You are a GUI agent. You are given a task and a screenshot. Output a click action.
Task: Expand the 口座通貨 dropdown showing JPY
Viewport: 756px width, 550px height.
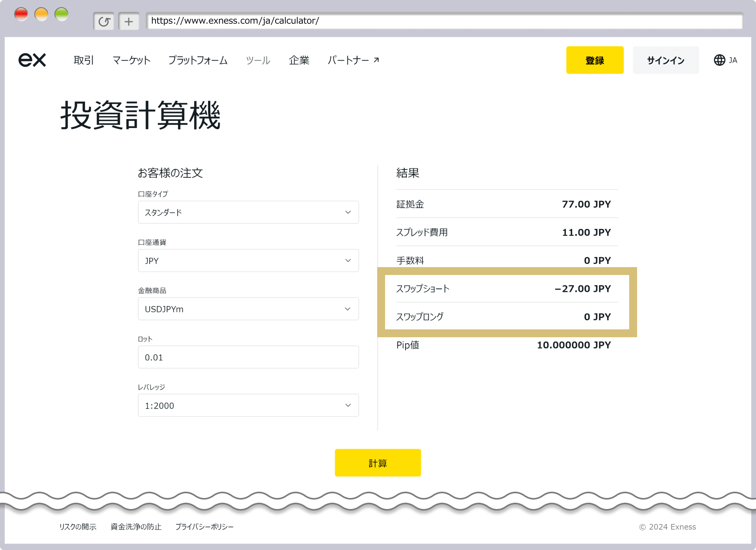click(x=248, y=260)
